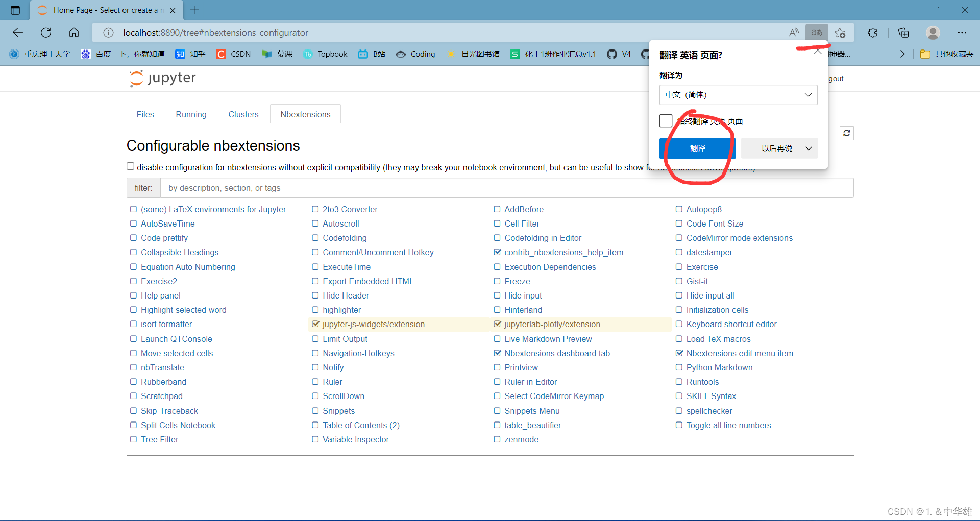Viewport: 980px width, 521px height.
Task: Click the tab actions icon at top-left
Action: (x=15, y=10)
